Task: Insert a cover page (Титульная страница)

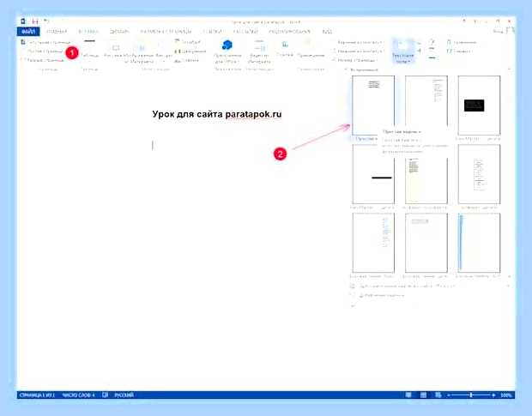Action: pos(44,42)
